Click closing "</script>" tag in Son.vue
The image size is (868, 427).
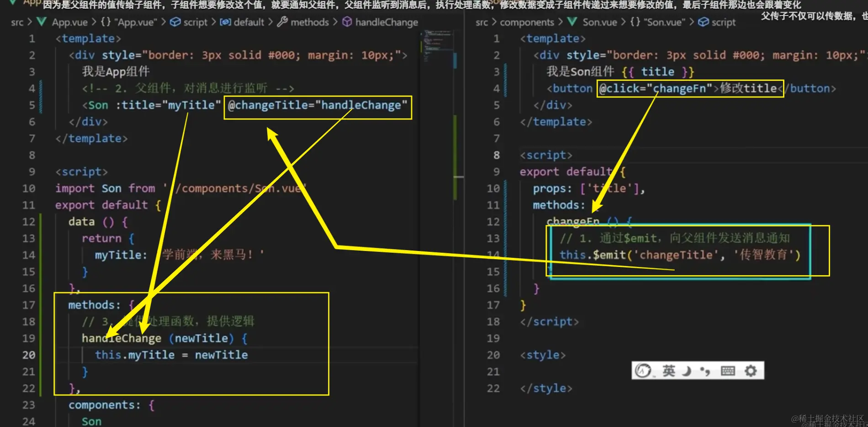[550, 322]
